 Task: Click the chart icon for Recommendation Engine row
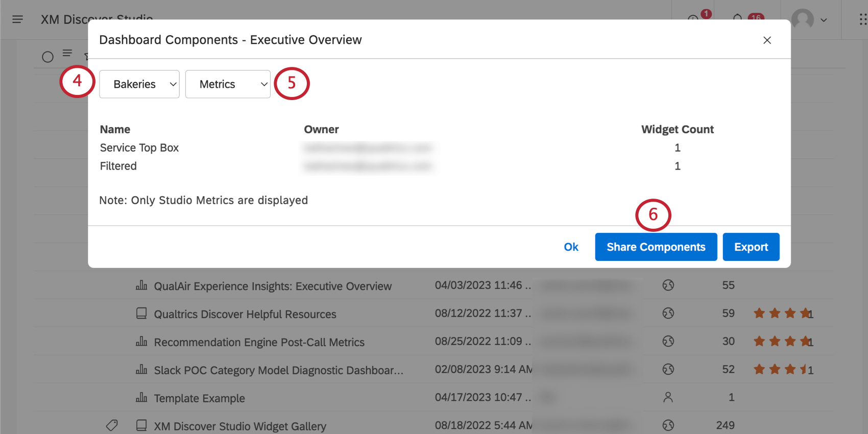(x=141, y=342)
